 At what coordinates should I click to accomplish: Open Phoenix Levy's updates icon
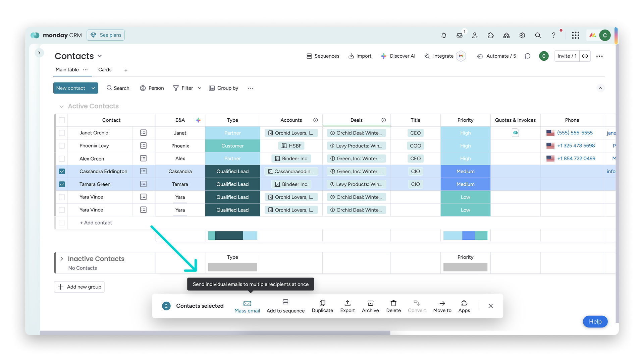(144, 145)
